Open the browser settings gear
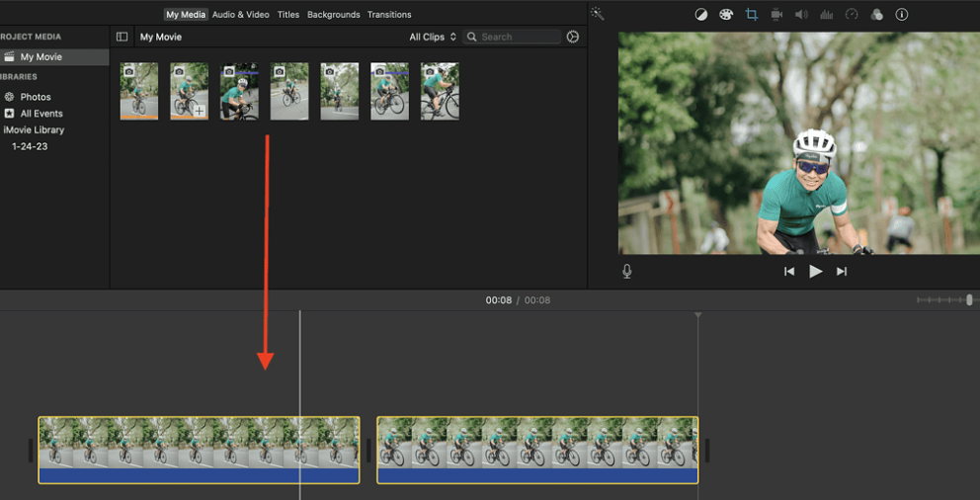The height and width of the screenshot is (500, 980). click(x=573, y=37)
